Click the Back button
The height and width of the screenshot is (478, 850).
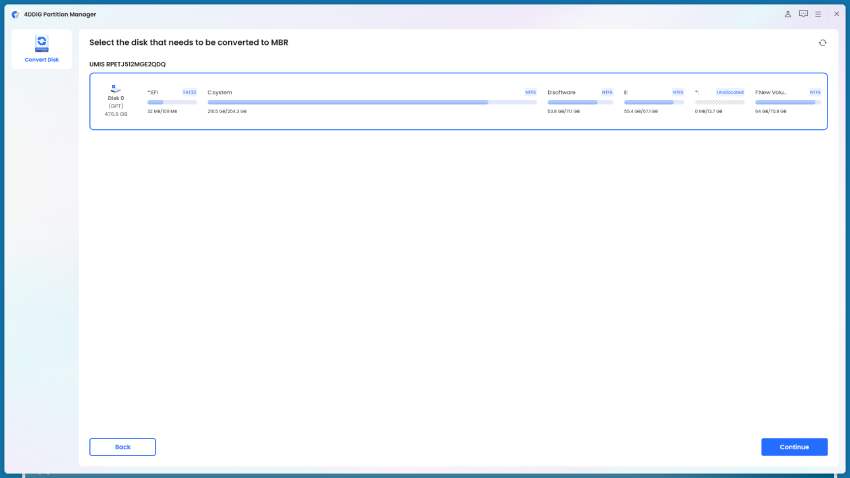click(123, 447)
